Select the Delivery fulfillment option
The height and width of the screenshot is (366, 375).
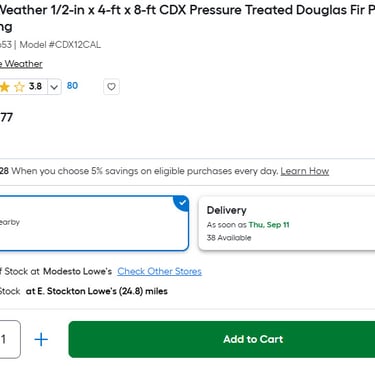click(x=287, y=223)
